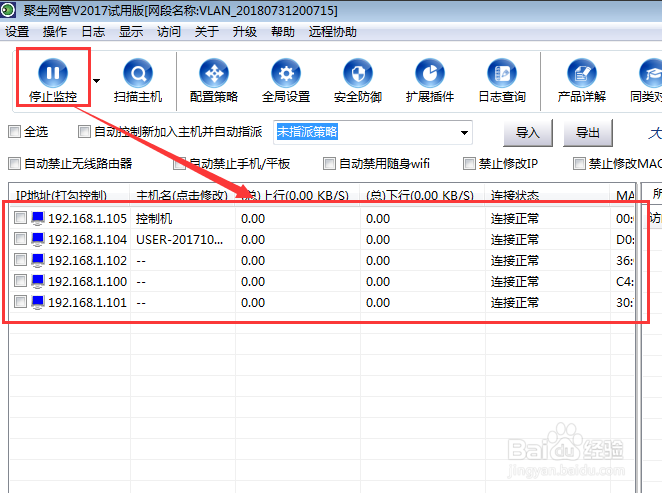The height and width of the screenshot is (493, 662).
Task: Enable 自动禁止无线路由器 checkbox
Action: pyautogui.click(x=14, y=163)
